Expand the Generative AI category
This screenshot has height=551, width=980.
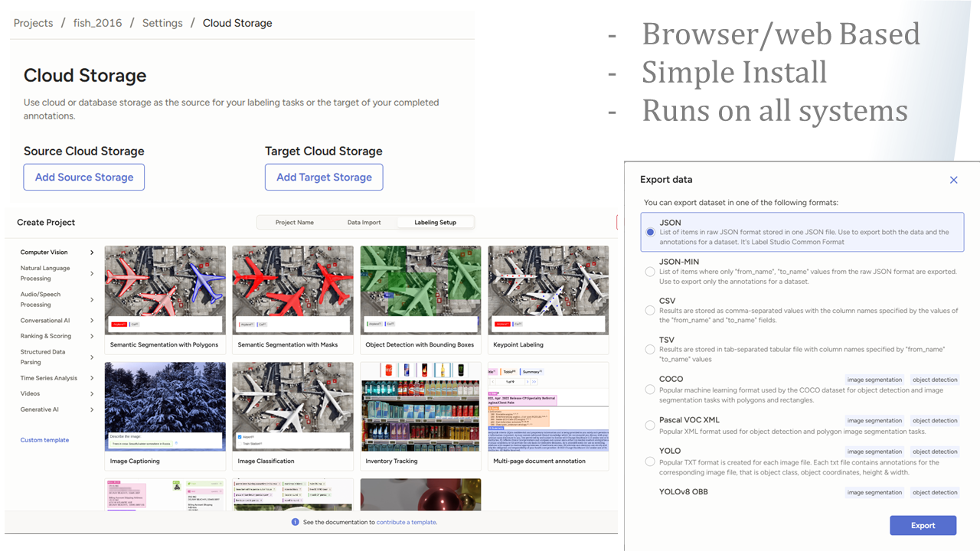click(92, 409)
